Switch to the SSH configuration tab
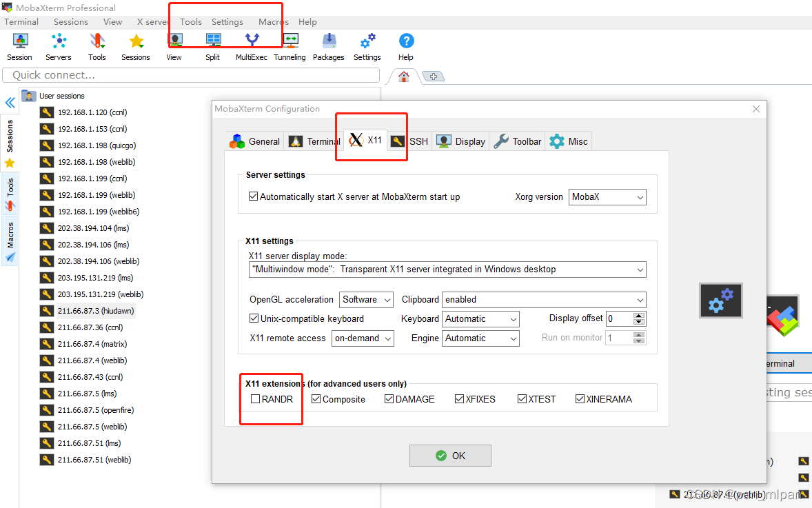This screenshot has width=812, height=508. point(409,141)
